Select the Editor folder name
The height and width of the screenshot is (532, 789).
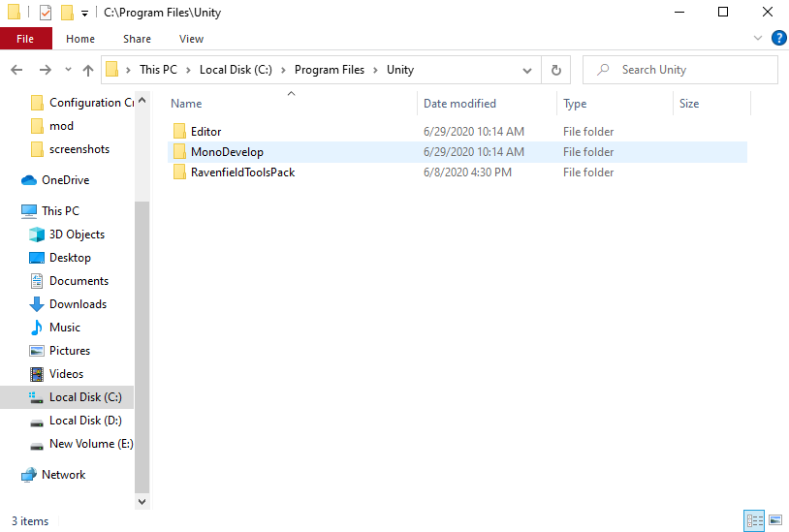point(205,132)
